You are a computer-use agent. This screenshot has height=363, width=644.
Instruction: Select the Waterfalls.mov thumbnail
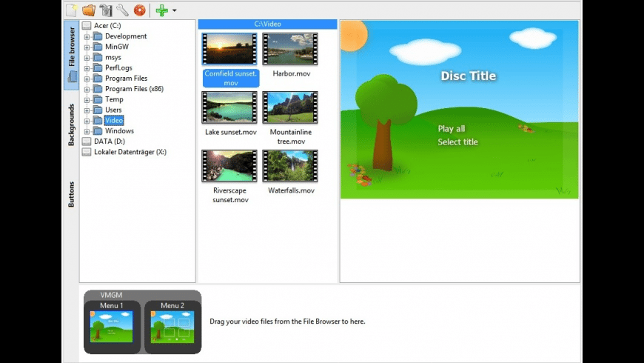pyautogui.click(x=290, y=166)
